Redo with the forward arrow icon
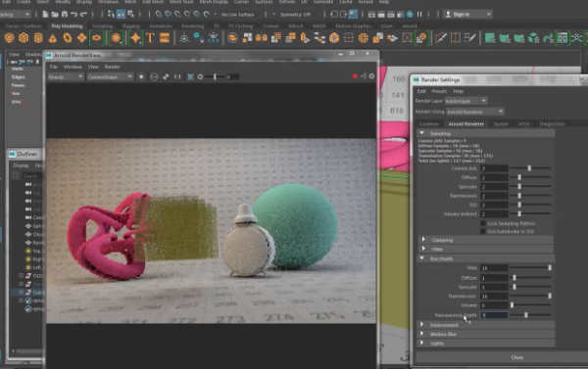 pos(83,15)
